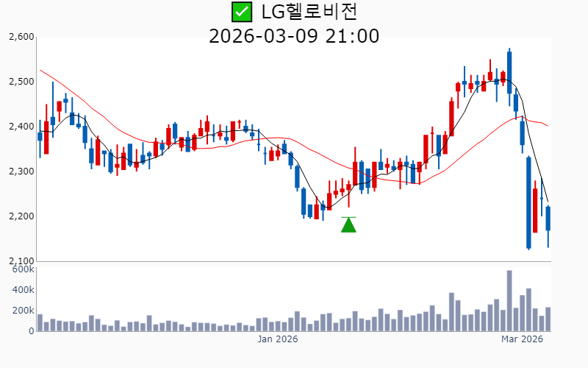Click the 2,300 price axis label
Viewport: 588px width, 368px height.
tap(21, 171)
